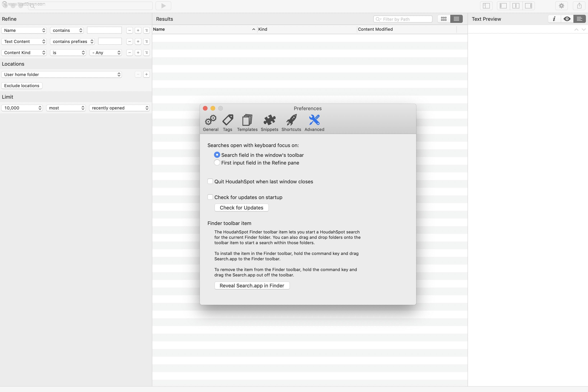Open options menu for the Name row
This screenshot has height=392, width=588.
(146, 31)
